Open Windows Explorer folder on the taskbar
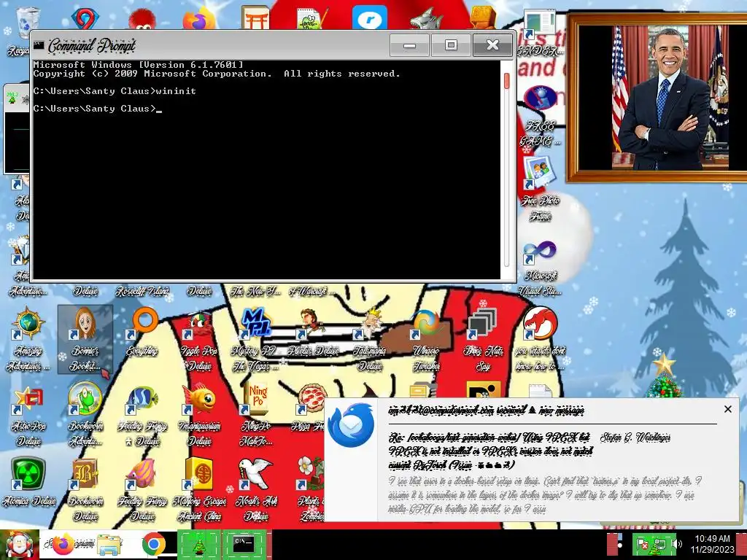 [x=109, y=545]
